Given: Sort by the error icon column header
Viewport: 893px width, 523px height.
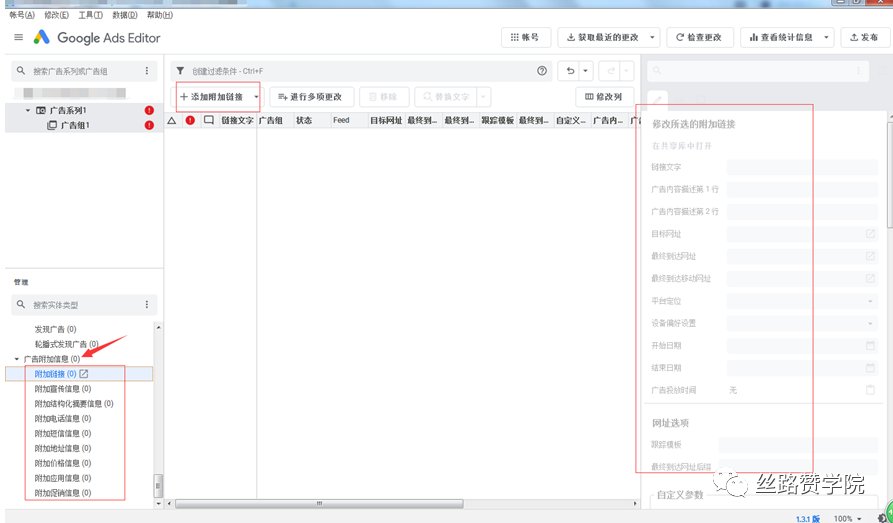Looking at the screenshot, I should click(x=190, y=120).
